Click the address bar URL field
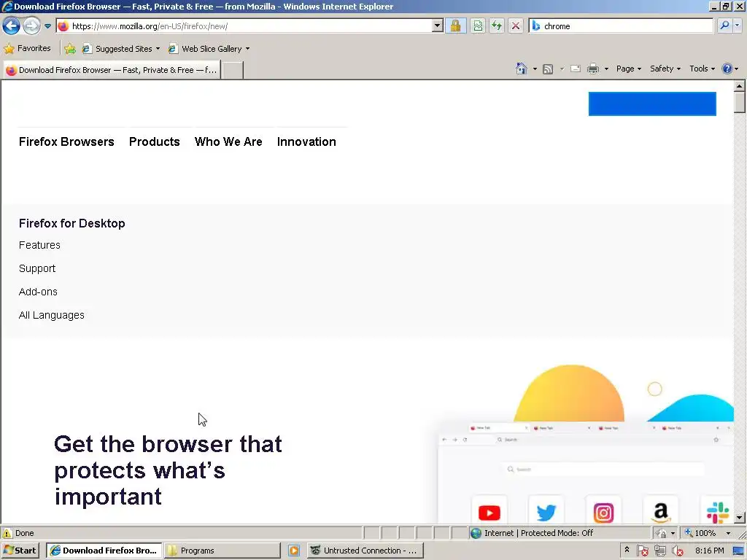 coord(244,26)
